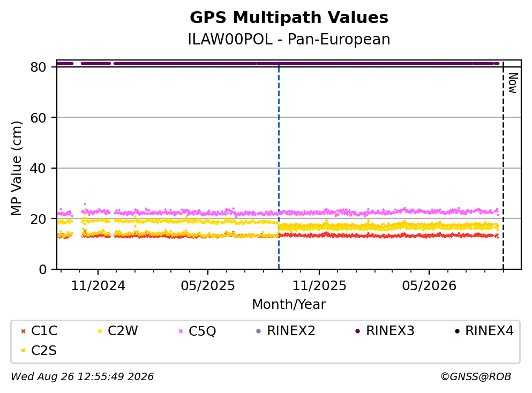This screenshot has width=532, height=393.
Task: Click the C2W yellow legend marker
Action: point(100,331)
